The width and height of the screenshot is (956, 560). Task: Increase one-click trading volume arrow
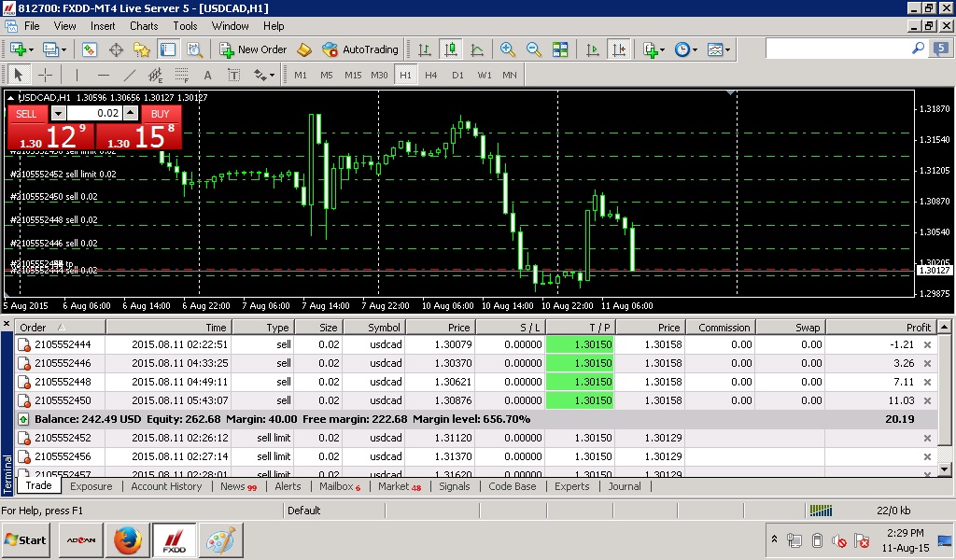pos(131,113)
